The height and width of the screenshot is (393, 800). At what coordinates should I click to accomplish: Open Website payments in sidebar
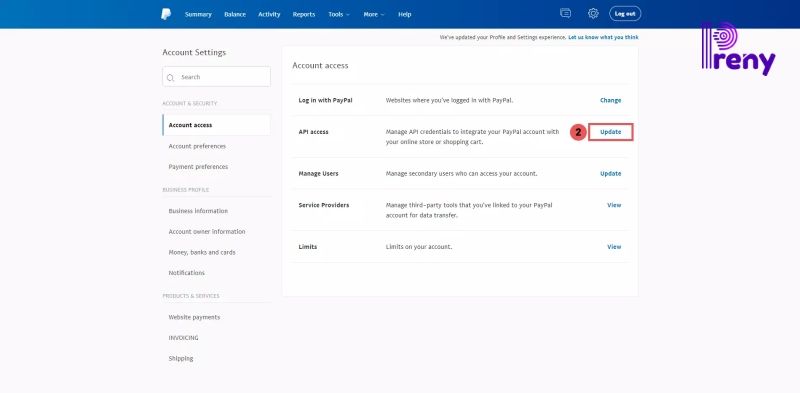[x=194, y=317]
